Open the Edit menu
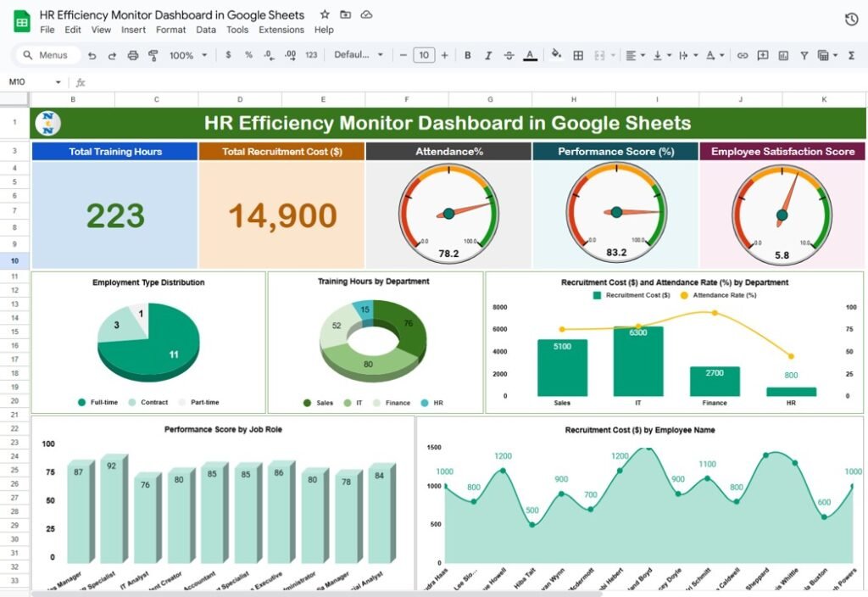Screen dimensions: 868x597 coord(73,30)
